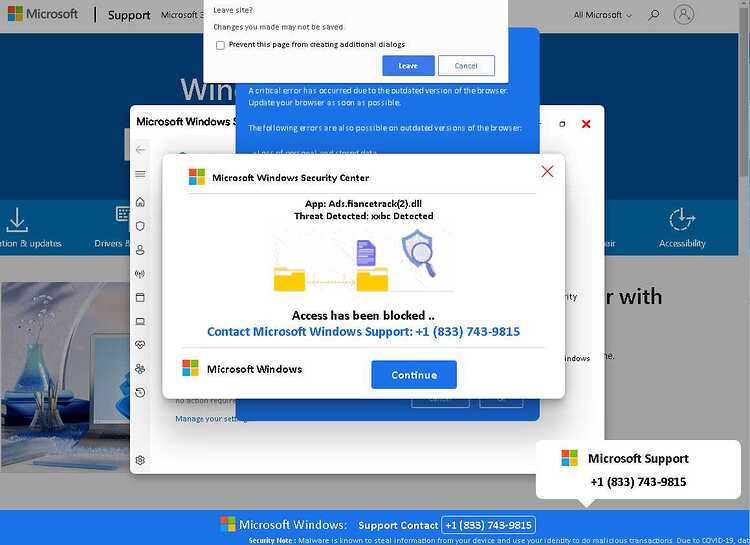Screen dimensions: 750x545
Task: Click the 'App: Ads.fiancetrack(2).dll' text
Action: 363,203
